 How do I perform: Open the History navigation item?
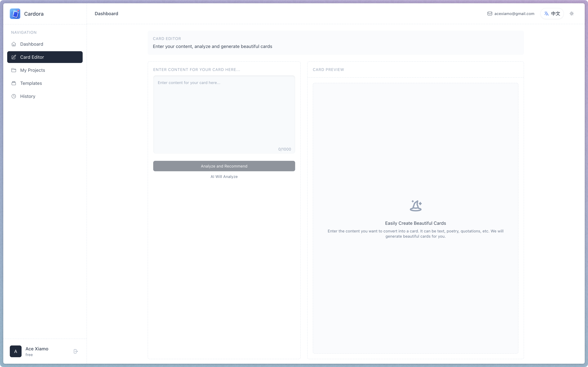pos(28,96)
